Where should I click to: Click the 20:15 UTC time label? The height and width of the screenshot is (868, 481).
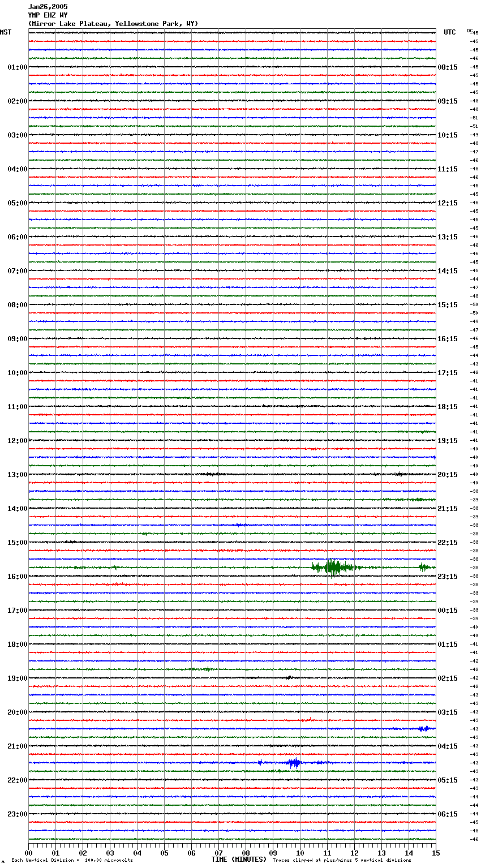tap(448, 475)
